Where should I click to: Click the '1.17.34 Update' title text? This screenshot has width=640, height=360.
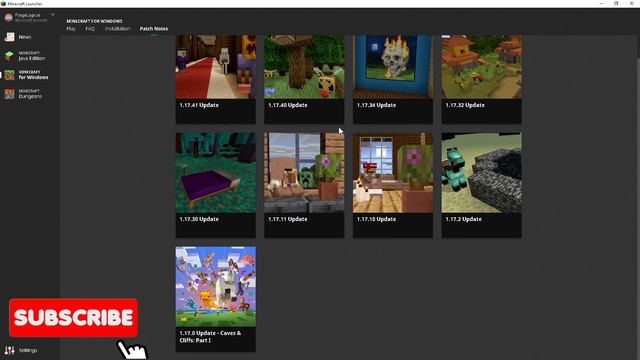376,105
